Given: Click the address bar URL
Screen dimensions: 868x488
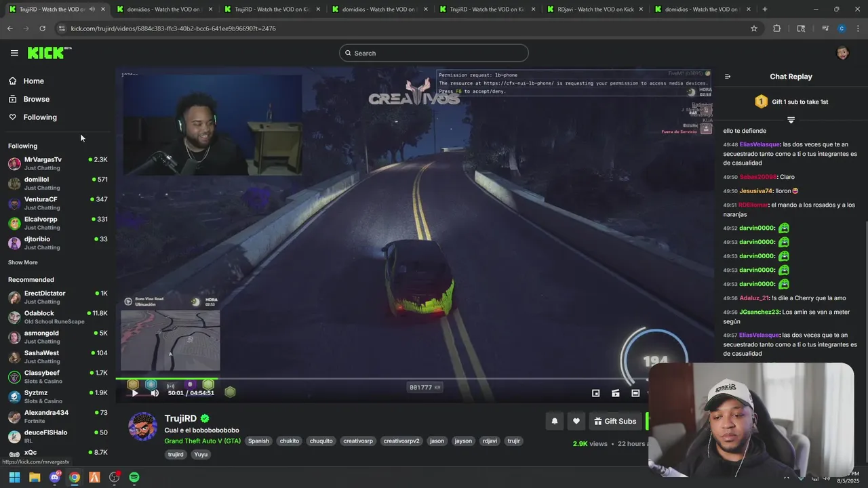Looking at the screenshot, I should (x=173, y=28).
